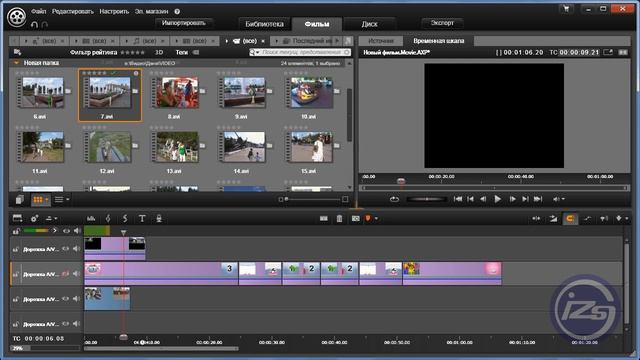Toggle the orange magnet snapping icon

click(x=570, y=219)
